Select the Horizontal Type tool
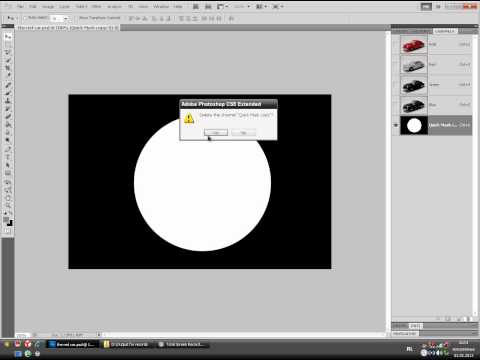This screenshot has width=480, height=360. (8, 157)
